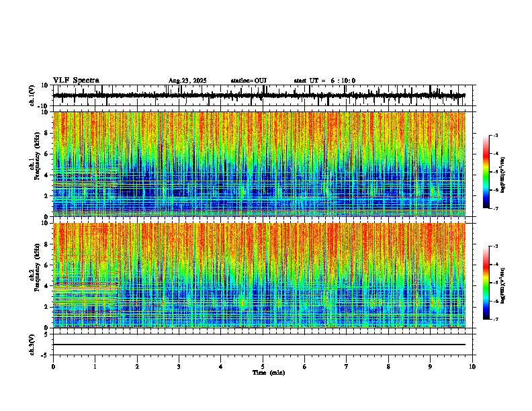Select the date text "Aug.23, 2025"
Viewport: 532px width, 411px height.
tap(187, 81)
